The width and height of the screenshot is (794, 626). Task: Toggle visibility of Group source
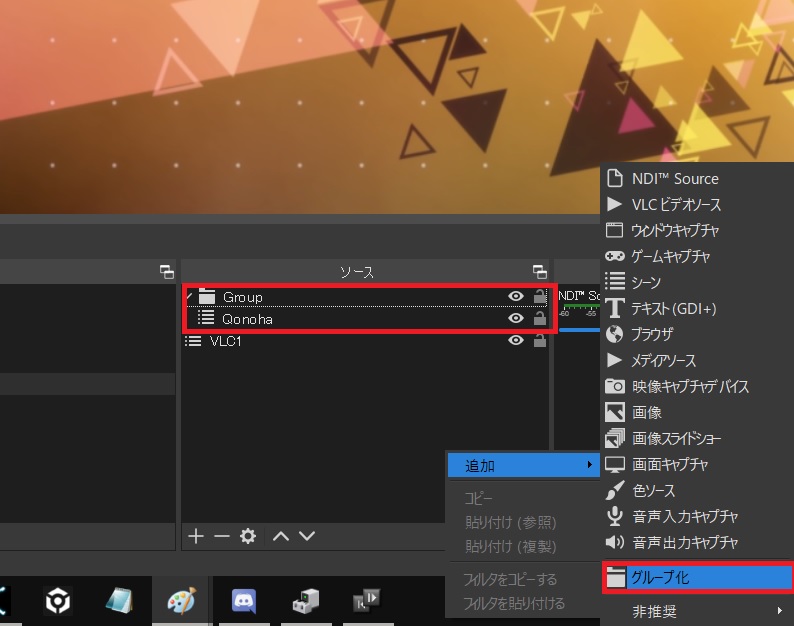(515, 296)
